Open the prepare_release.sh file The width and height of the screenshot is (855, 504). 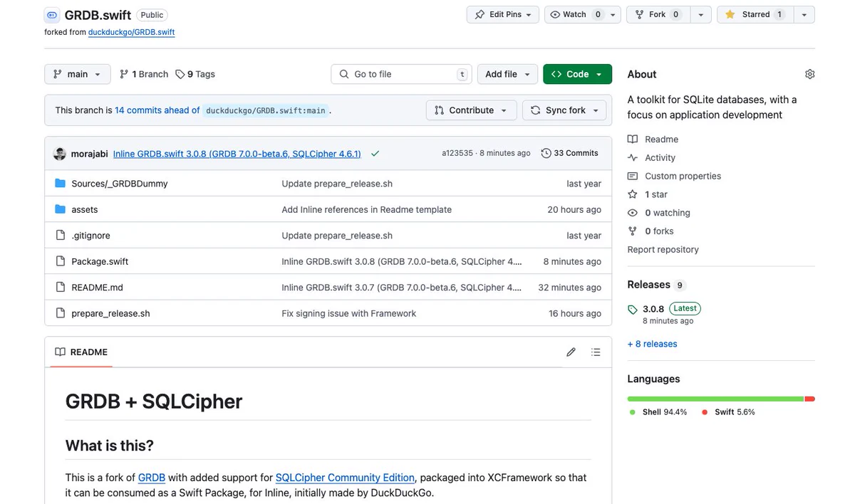click(x=110, y=313)
